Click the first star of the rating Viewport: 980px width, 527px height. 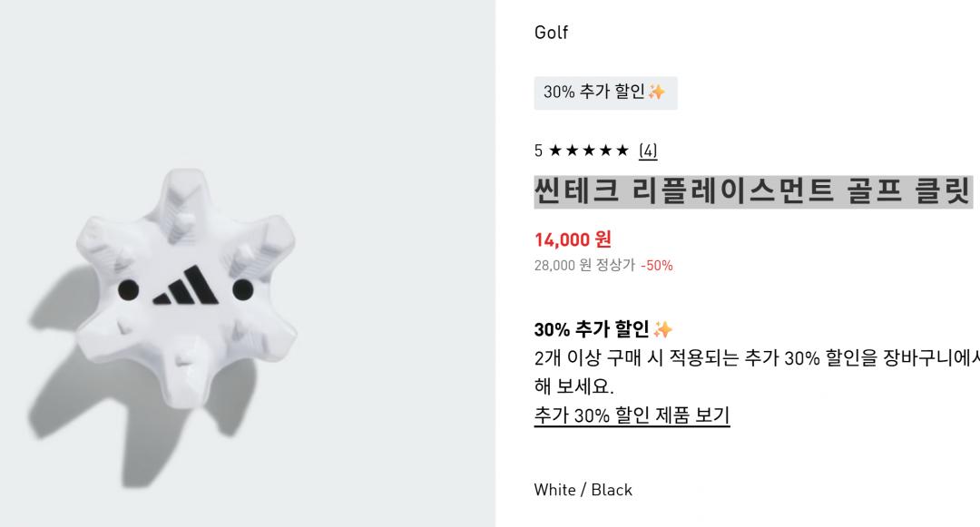(x=556, y=151)
